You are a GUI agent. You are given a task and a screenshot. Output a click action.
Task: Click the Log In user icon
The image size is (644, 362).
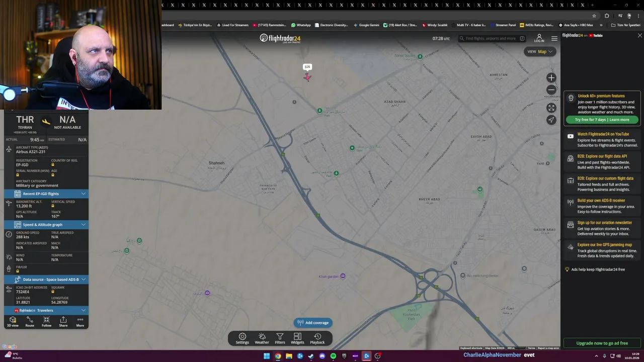coord(539,38)
